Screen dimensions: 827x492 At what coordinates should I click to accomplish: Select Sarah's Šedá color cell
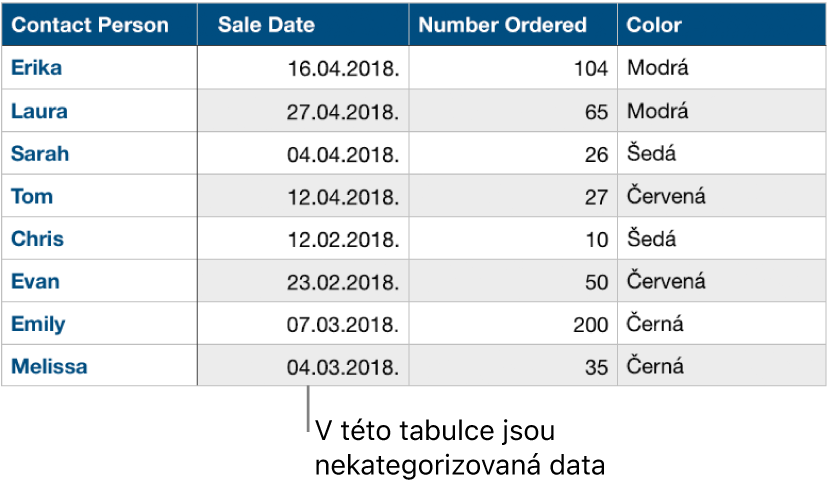point(721,154)
